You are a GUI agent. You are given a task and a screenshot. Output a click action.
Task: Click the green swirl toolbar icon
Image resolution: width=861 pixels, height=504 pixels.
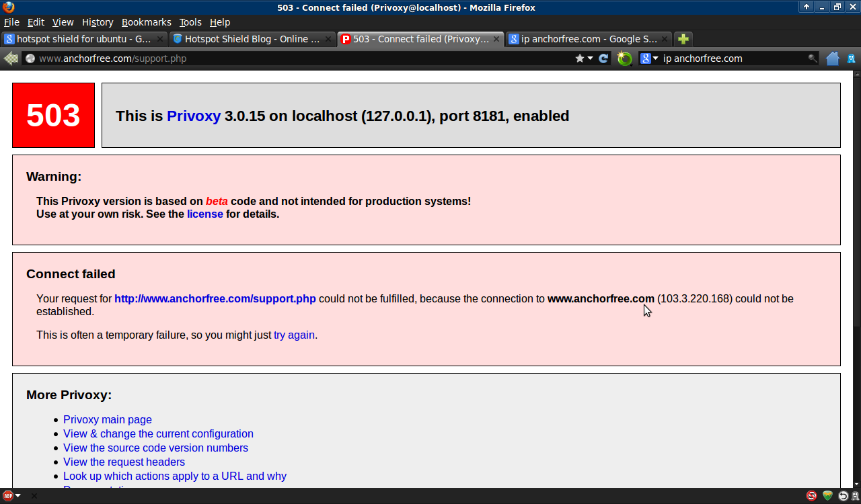point(625,58)
